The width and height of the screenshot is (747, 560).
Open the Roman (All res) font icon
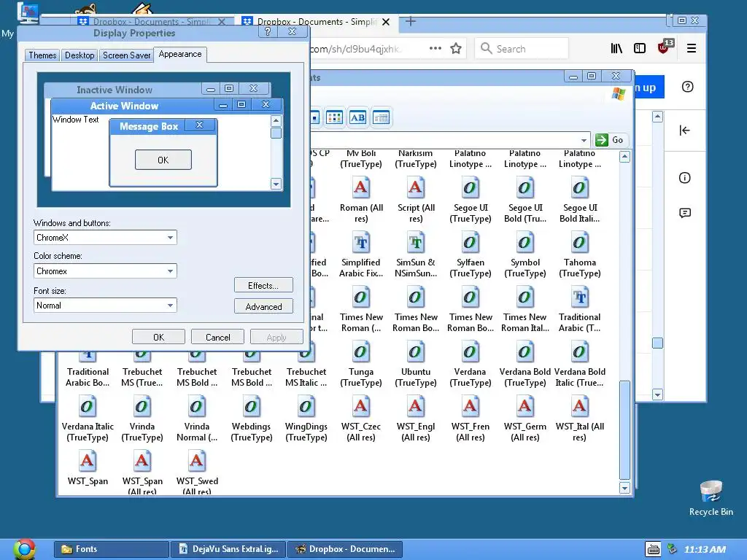click(x=360, y=187)
